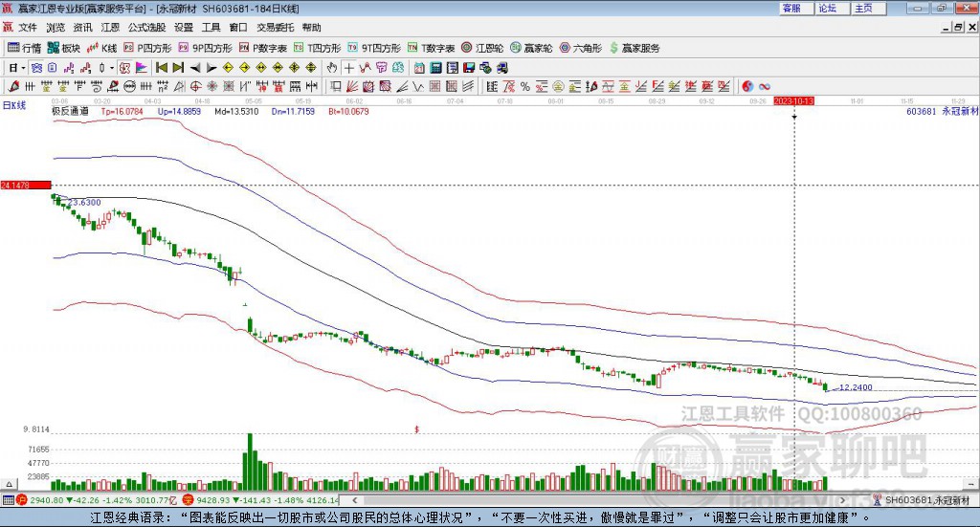This screenshot has height=527, width=980.
Task: Expand the 日 period dropdown arrow
Action: tap(24, 68)
